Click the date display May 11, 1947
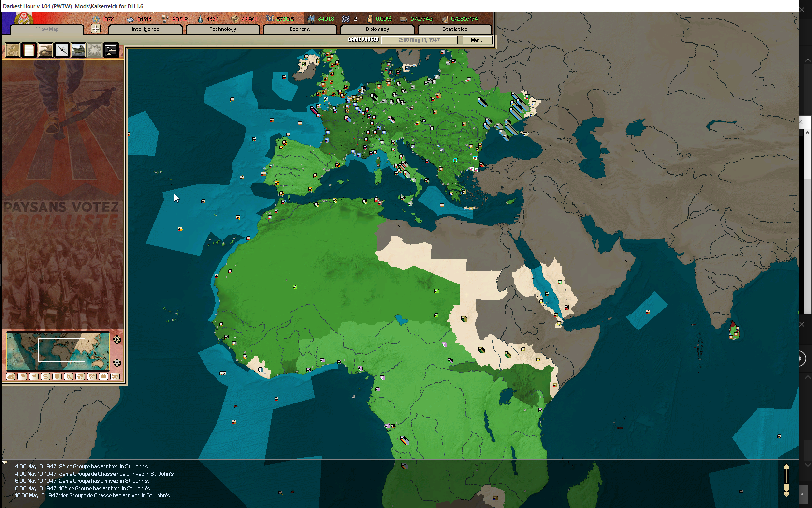812x508 pixels. point(419,40)
